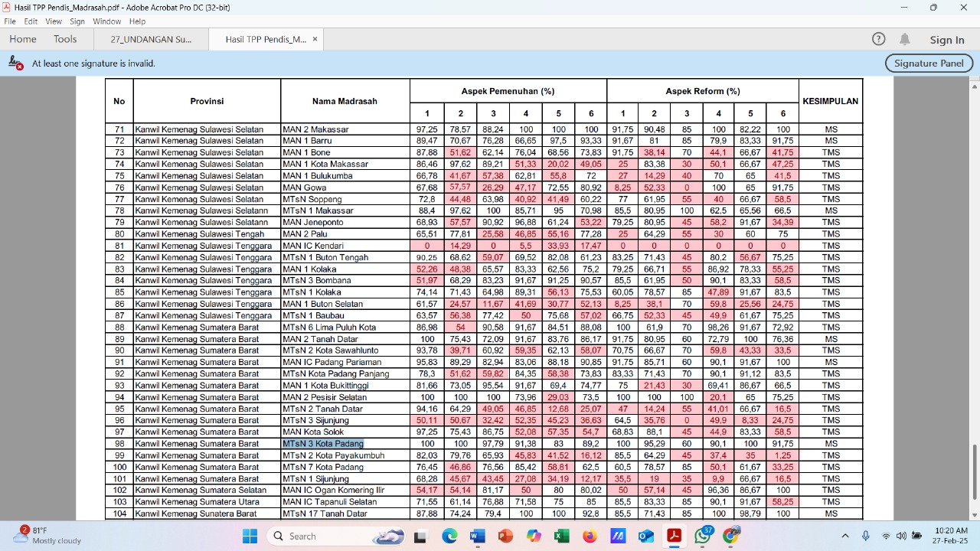
Task: Open the notifications bell in Acrobat
Action: 905,39
